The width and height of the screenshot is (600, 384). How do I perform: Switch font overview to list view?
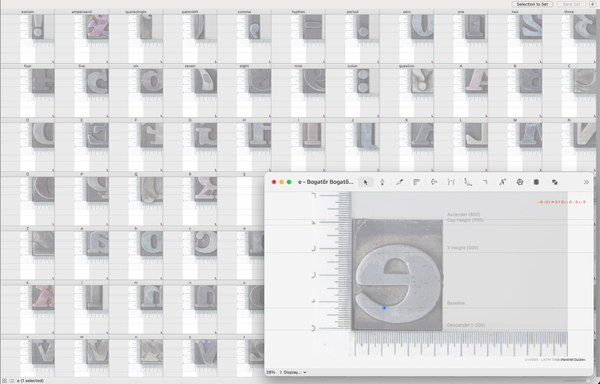pyautogui.click(x=12, y=381)
